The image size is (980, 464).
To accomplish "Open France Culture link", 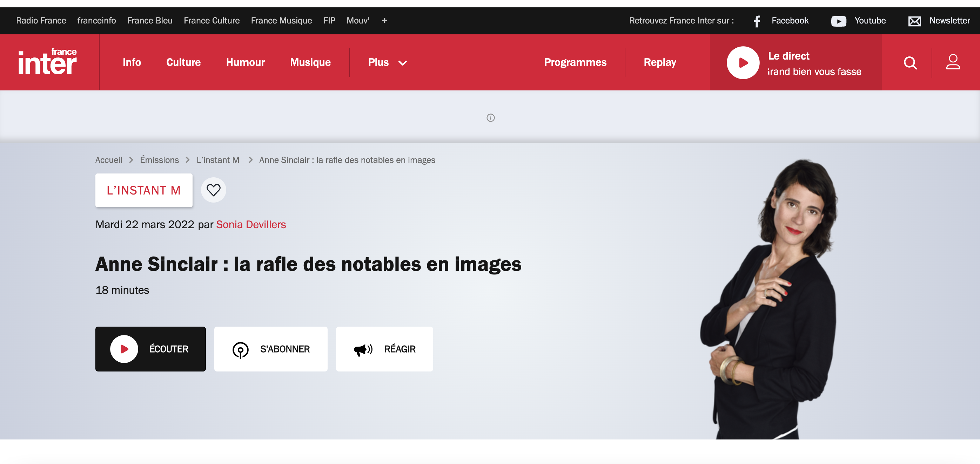I will tap(212, 21).
